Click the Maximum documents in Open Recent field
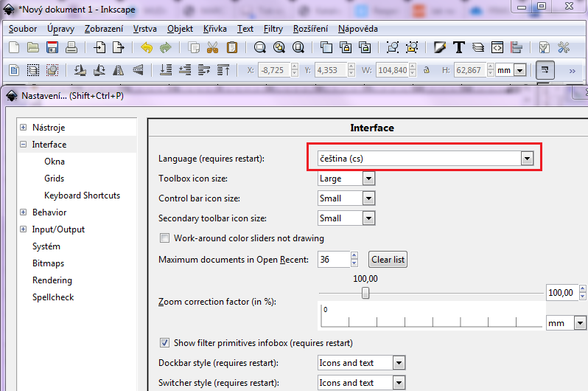The height and width of the screenshot is (391, 588). [x=332, y=260]
